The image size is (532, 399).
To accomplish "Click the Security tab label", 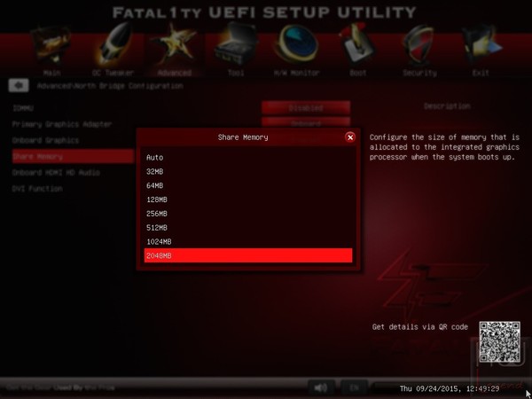I will pos(419,73).
